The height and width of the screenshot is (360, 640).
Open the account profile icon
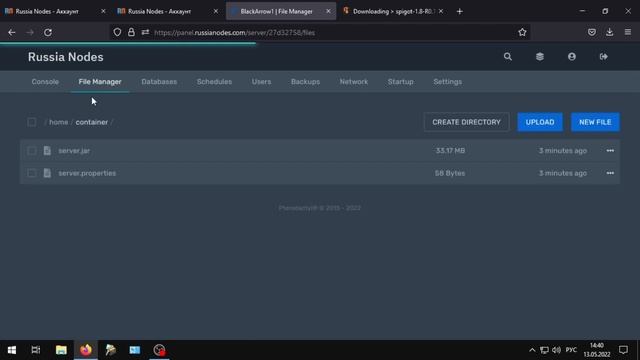click(x=571, y=57)
